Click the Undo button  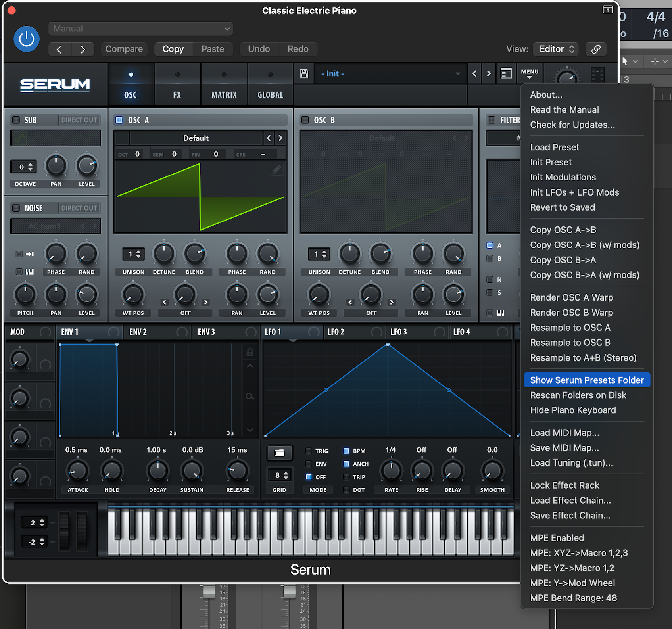(x=259, y=49)
